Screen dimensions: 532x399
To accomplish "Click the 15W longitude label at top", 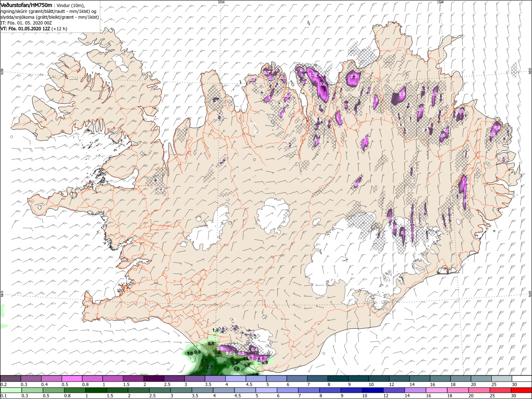I will pos(440,2).
